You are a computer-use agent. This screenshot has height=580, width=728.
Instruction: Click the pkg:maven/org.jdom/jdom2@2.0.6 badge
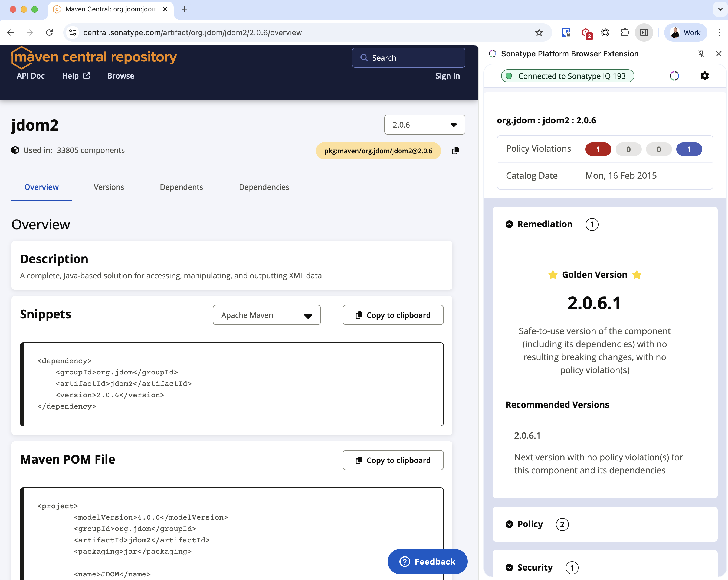coord(378,151)
